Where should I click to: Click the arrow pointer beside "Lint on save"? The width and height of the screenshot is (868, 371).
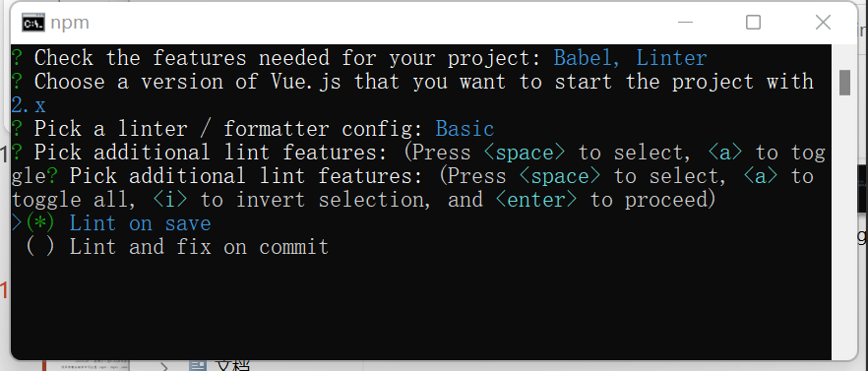point(17,223)
